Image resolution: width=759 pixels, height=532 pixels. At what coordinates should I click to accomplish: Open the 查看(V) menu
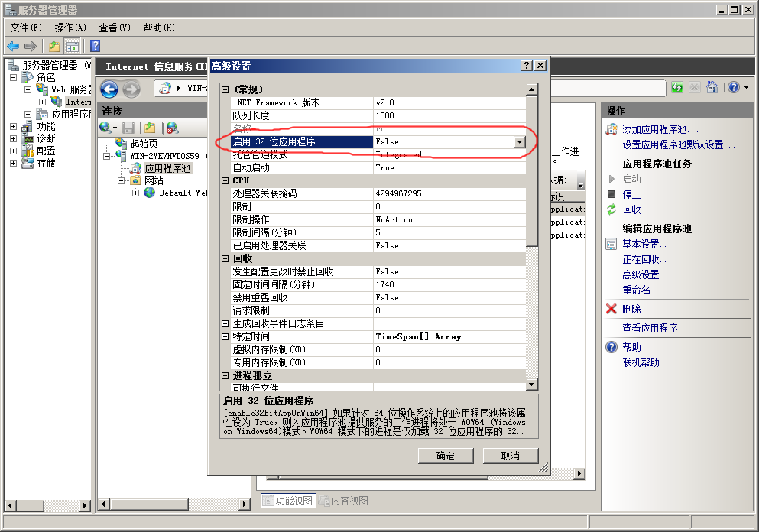pos(114,28)
